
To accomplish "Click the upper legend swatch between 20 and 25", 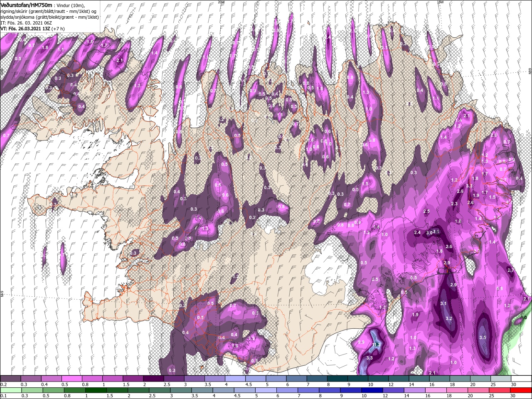I will click(x=480, y=379).
